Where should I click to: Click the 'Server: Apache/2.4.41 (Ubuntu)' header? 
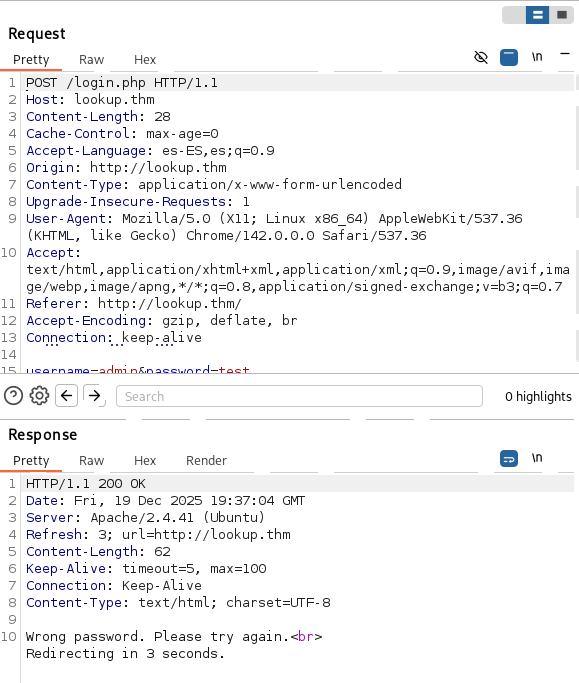click(x=146, y=518)
